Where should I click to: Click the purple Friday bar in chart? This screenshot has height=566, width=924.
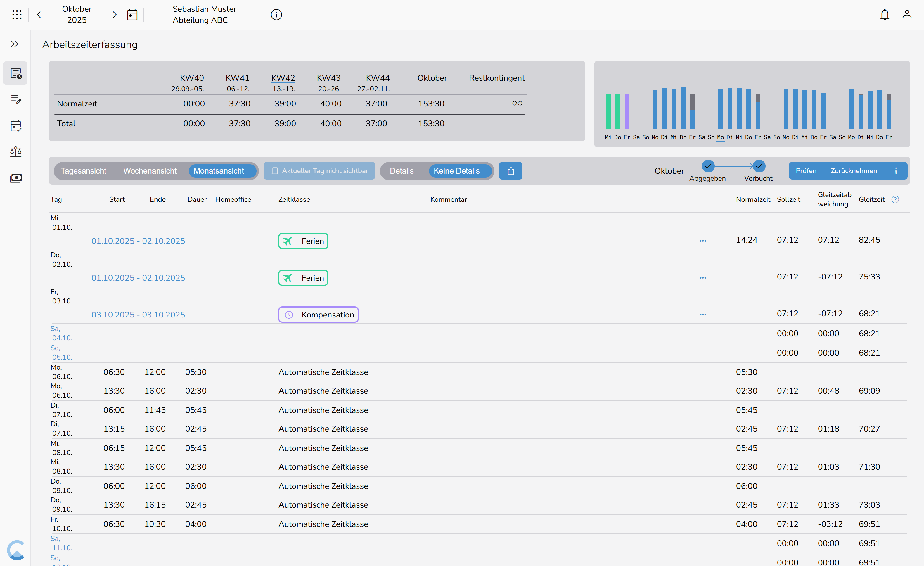(x=627, y=112)
